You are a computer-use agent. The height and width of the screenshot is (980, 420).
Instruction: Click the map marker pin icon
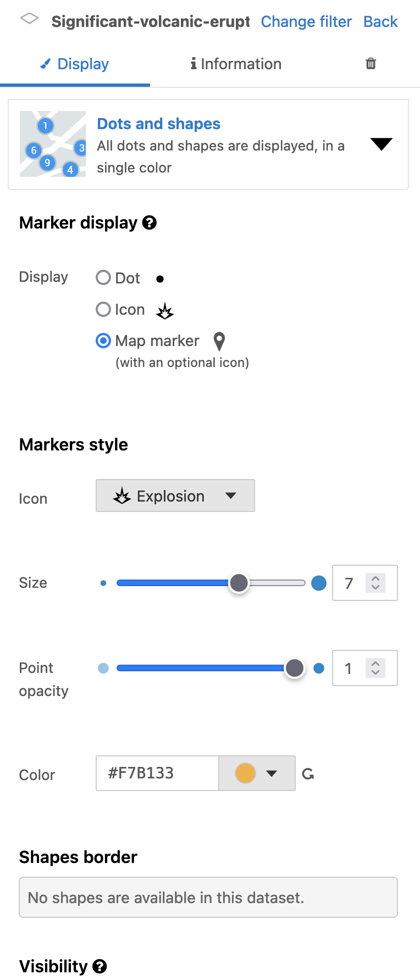219,341
